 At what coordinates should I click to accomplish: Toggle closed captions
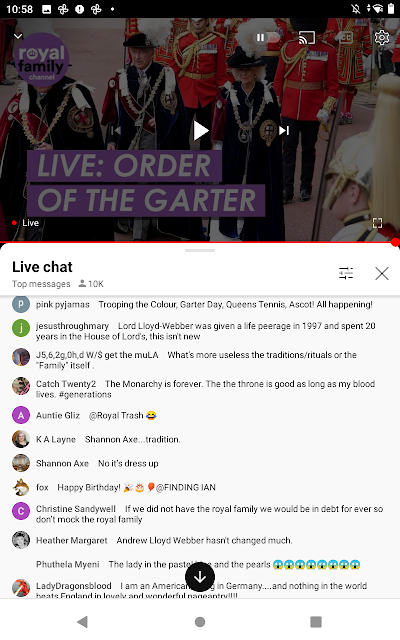(x=345, y=38)
